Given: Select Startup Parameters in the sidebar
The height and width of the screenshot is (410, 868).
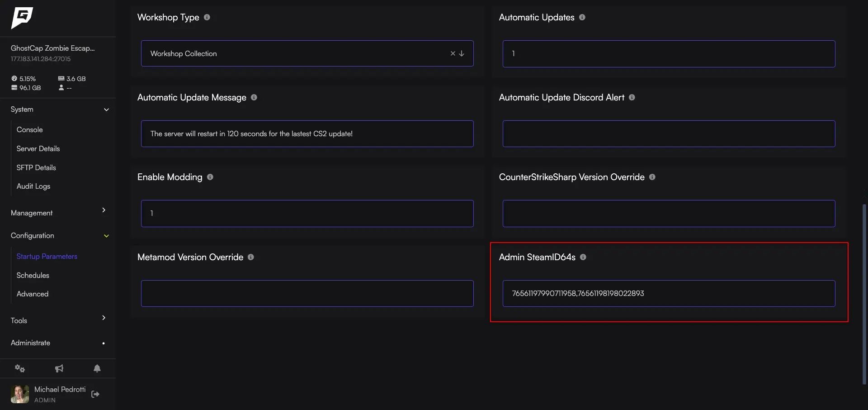Looking at the screenshot, I should [47, 256].
